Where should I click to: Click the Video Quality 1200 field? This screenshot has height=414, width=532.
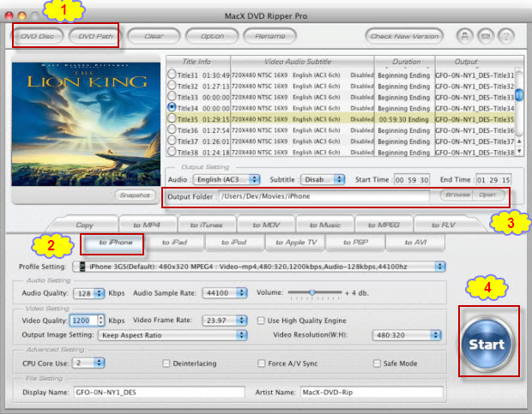point(83,321)
